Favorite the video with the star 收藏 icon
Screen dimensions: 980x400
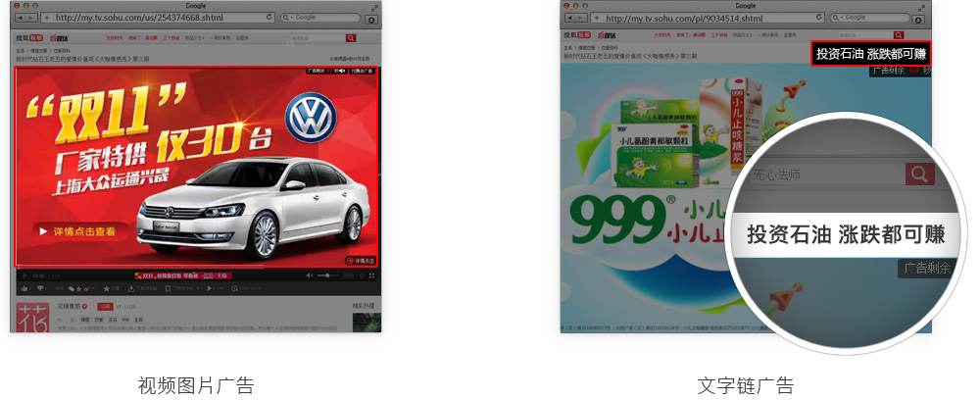tap(106, 289)
